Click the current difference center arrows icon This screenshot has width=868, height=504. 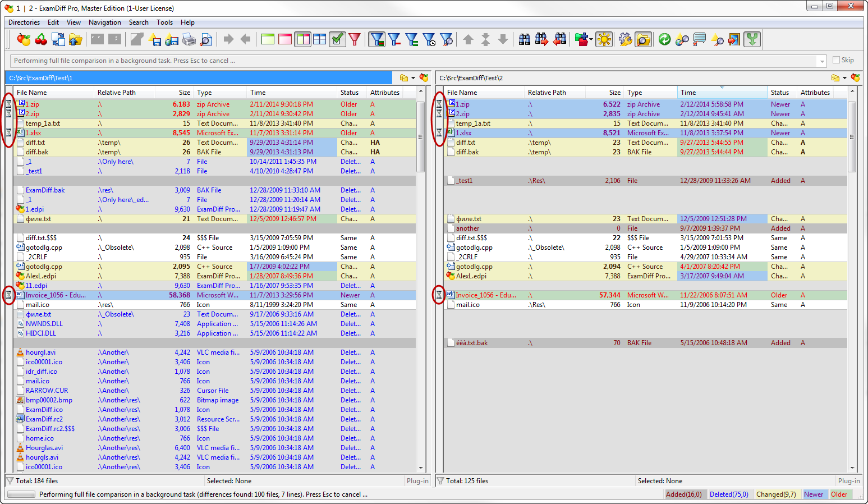pyautogui.click(x=486, y=39)
